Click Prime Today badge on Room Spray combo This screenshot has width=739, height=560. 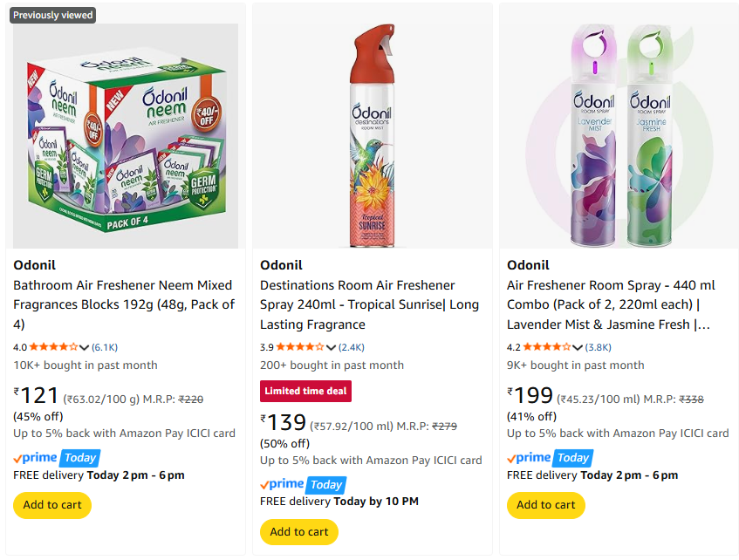pyautogui.click(x=550, y=457)
